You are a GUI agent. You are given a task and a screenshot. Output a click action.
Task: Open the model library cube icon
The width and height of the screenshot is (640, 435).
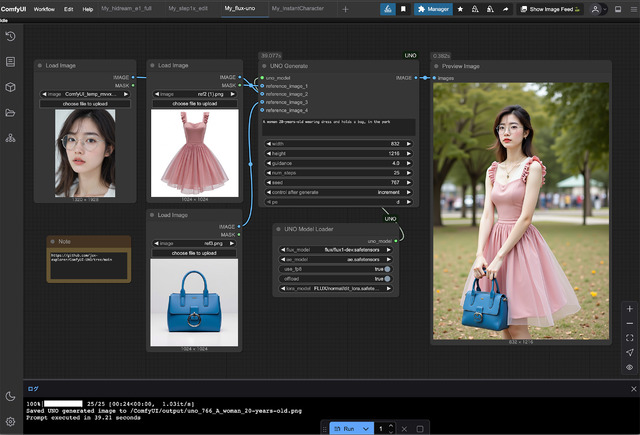coord(11,87)
